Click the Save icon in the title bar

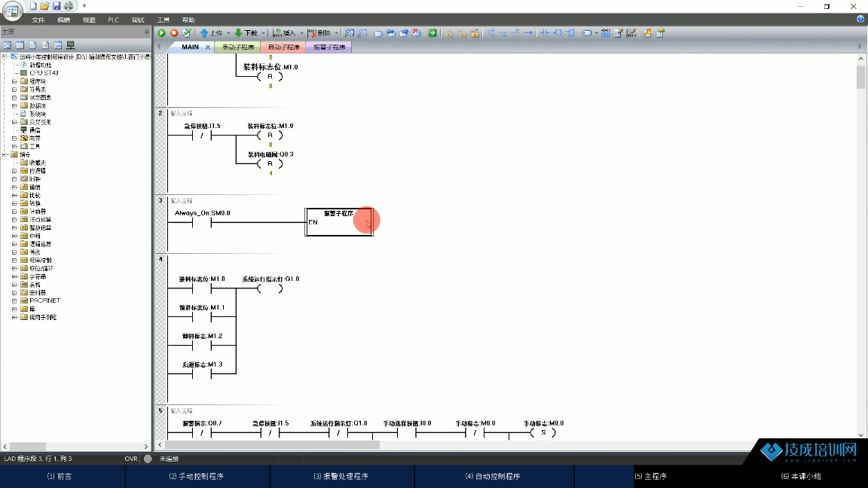pos(57,6)
